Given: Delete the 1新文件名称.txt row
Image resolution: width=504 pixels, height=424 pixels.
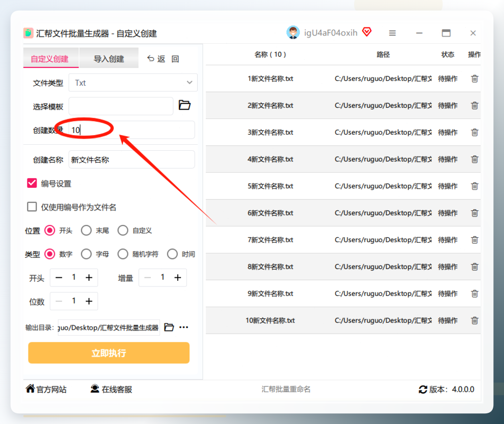Looking at the screenshot, I should pos(475,79).
